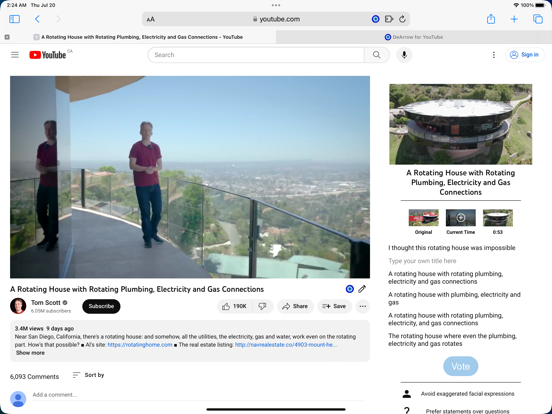Click the 6,093 Comments count
This screenshot has width=552, height=414.
[34, 377]
